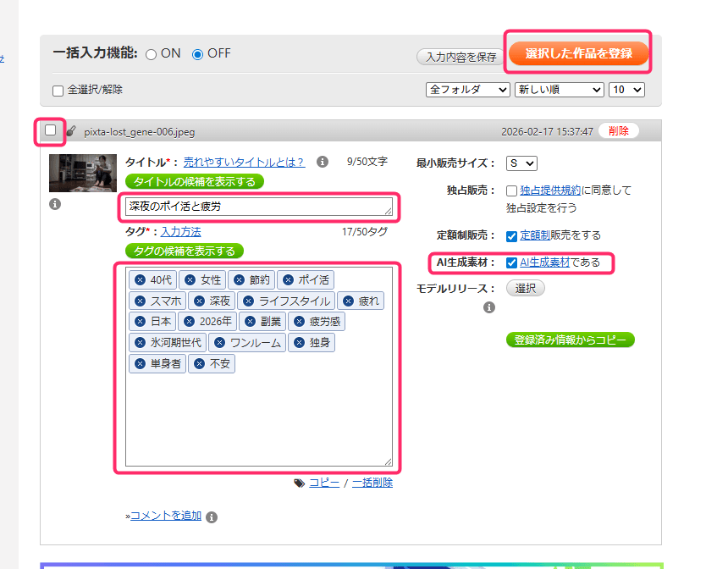Viewport: 728px width, 569px height.
Task: Open the 一括削除 link below tags
Action: (372, 483)
